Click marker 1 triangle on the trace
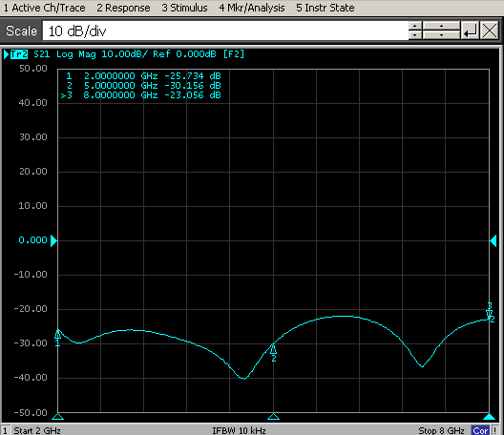 (x=58, y=335)
